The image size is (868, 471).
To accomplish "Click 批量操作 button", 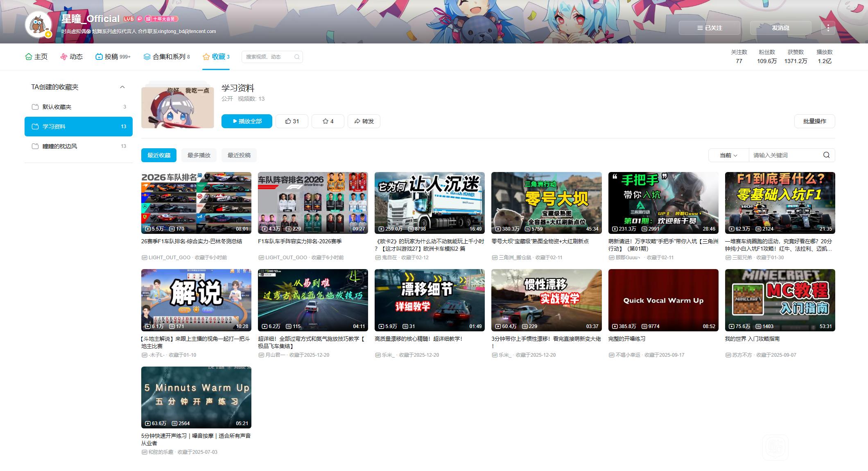I will pyautogui.click(x=814, y=121).
